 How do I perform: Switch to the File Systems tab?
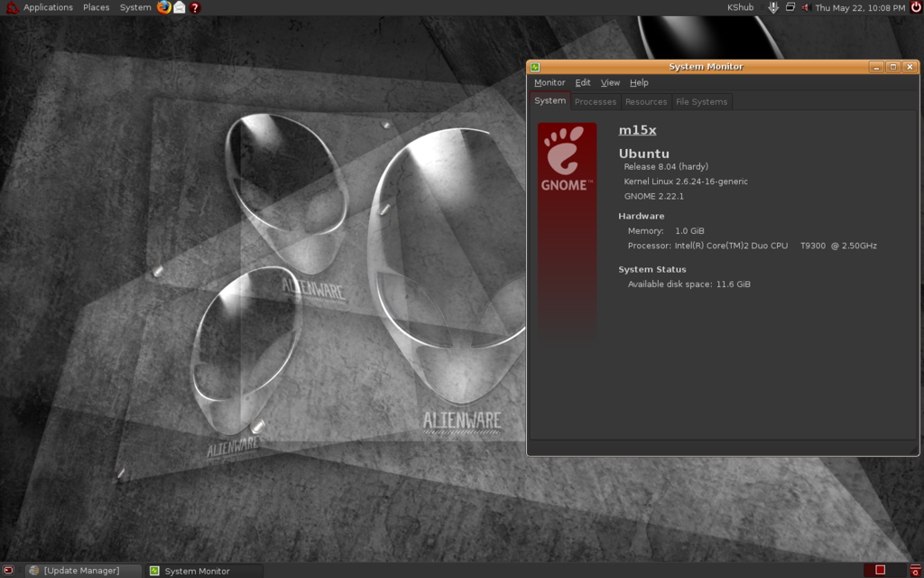click(x=701, y=101)
